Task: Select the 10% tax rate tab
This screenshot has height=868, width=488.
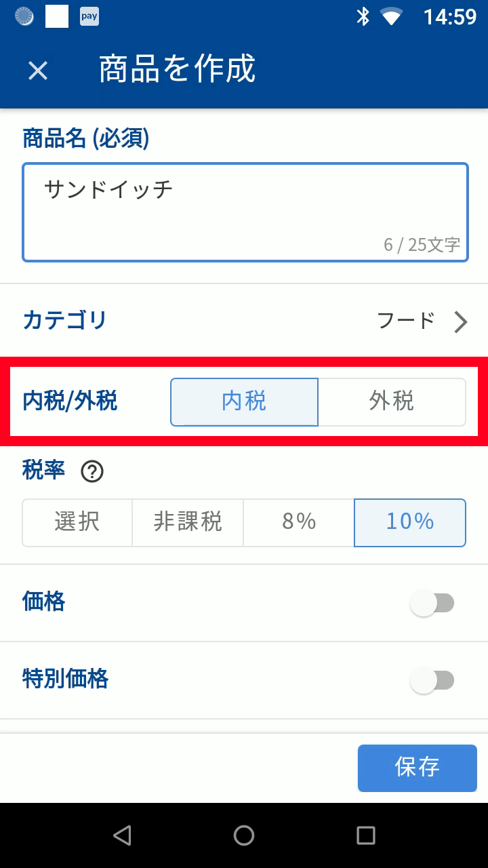Action: [409, 522]
